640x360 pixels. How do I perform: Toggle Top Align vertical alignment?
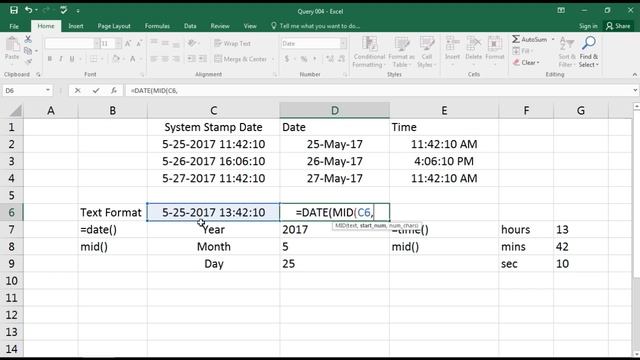[154, 43]
